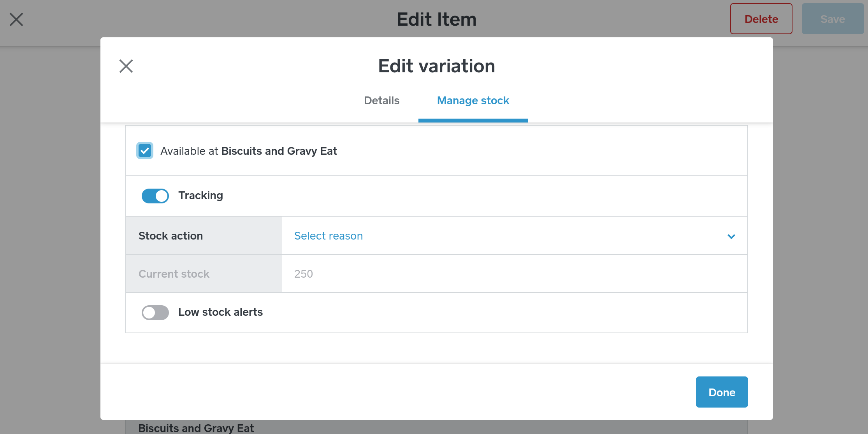The height and width of the screenshot is (434, 868).
Task: Enable the Low stock alerts switch
Action: point(155,313)
